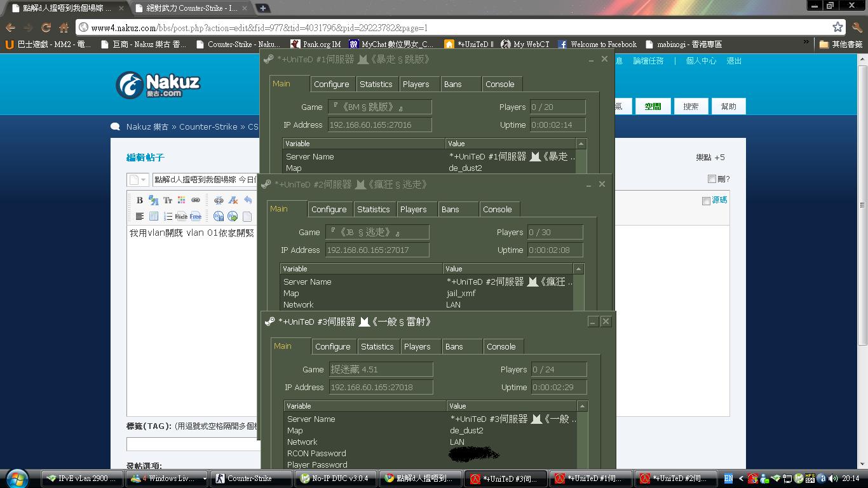868x488 pixels.
Task: Enable the 源碼 source code checkbox
Action: pos(706,201)
